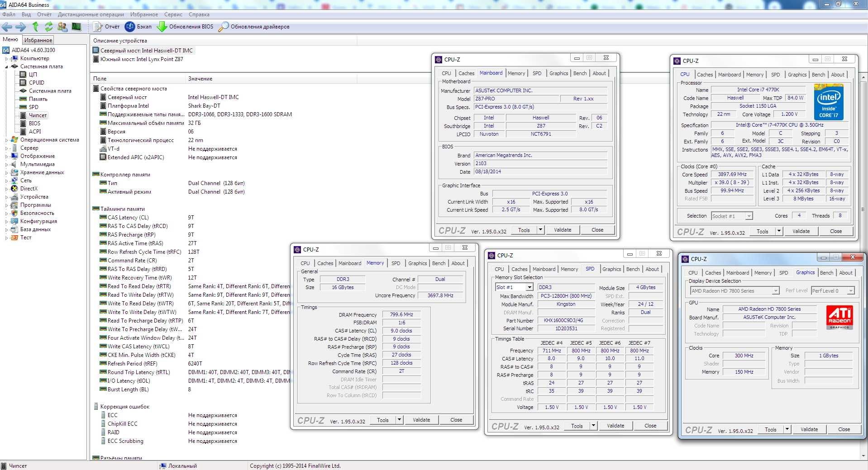
Task: Click the Сеть network icon in tree
Action: pyautogui.click(x=14, y=180)
